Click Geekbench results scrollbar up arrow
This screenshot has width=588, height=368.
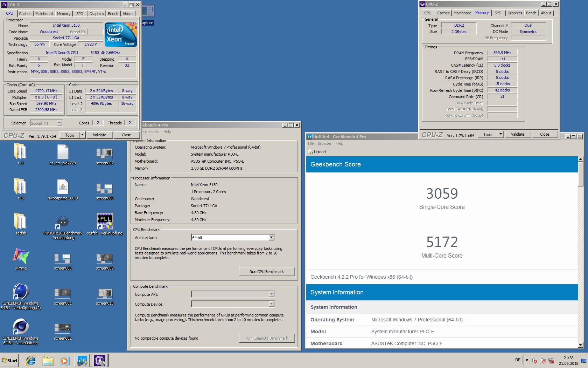581,159
